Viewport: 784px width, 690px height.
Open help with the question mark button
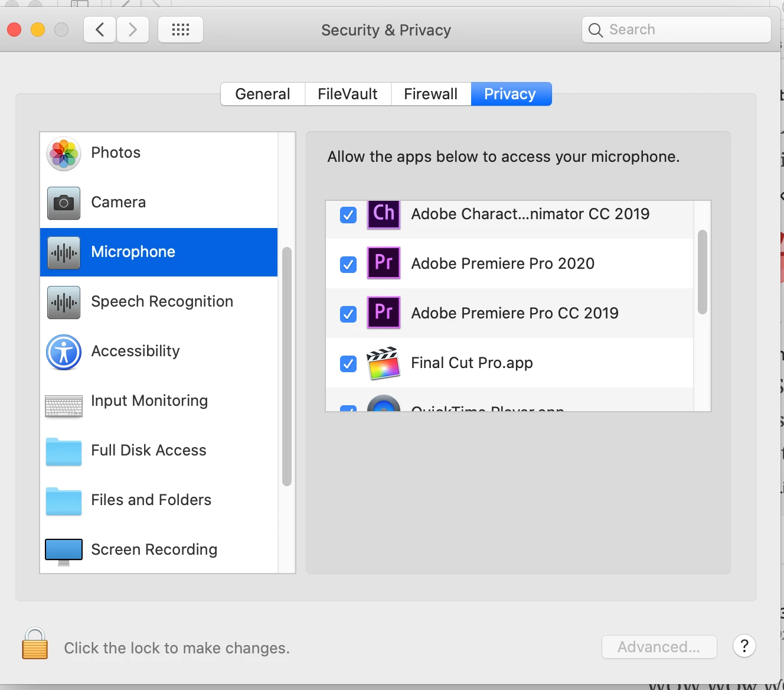(744, 646)
